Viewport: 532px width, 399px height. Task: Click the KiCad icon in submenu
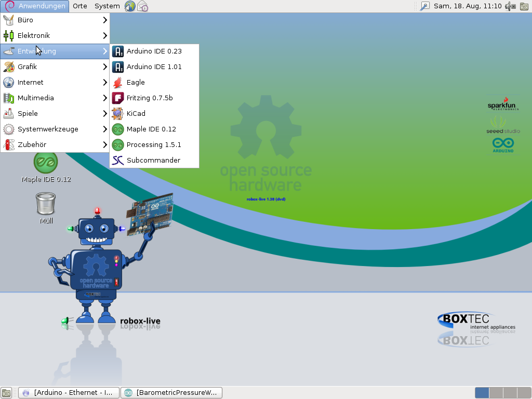[118, 114]
